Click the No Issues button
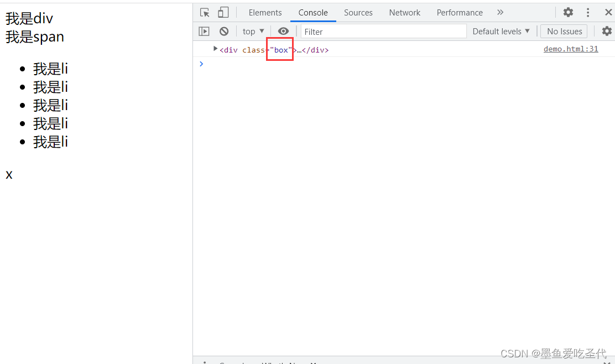 click(564, 32)
